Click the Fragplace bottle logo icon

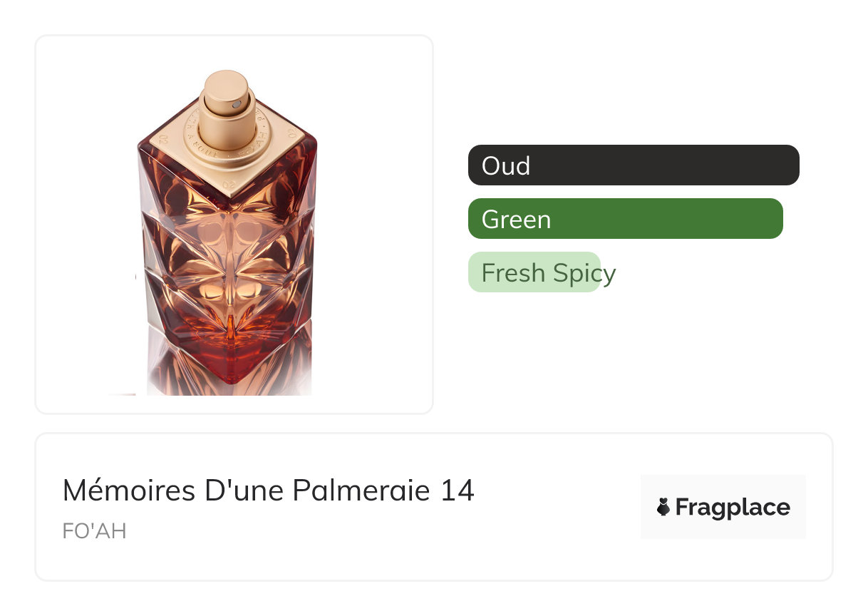663,508
